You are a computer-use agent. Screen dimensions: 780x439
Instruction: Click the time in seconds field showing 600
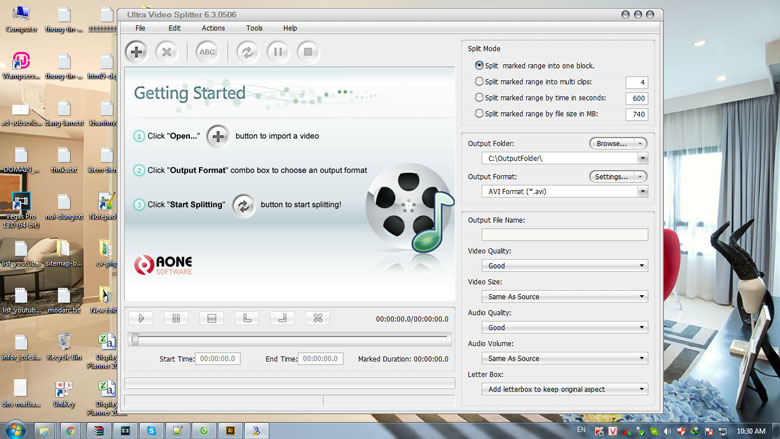coord(637,98)
